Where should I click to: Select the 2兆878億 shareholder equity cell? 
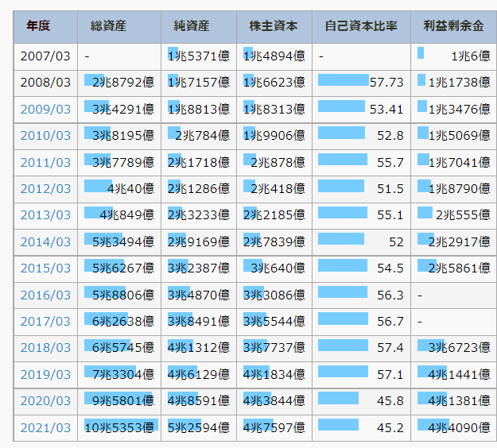click(274, 163)
